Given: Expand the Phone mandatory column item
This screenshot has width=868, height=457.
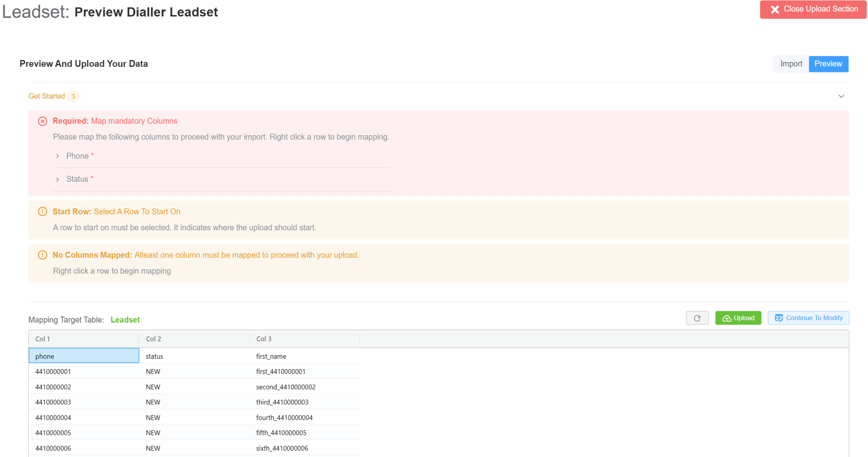Looking at the screenshot, I should tap(58, 156).
